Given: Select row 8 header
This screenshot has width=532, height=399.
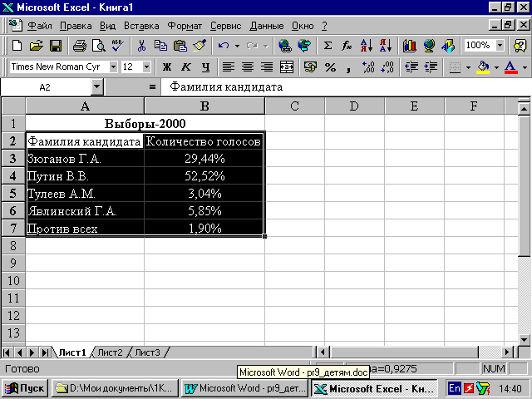Looking at the screenshot, I should [x=13, y=245].
